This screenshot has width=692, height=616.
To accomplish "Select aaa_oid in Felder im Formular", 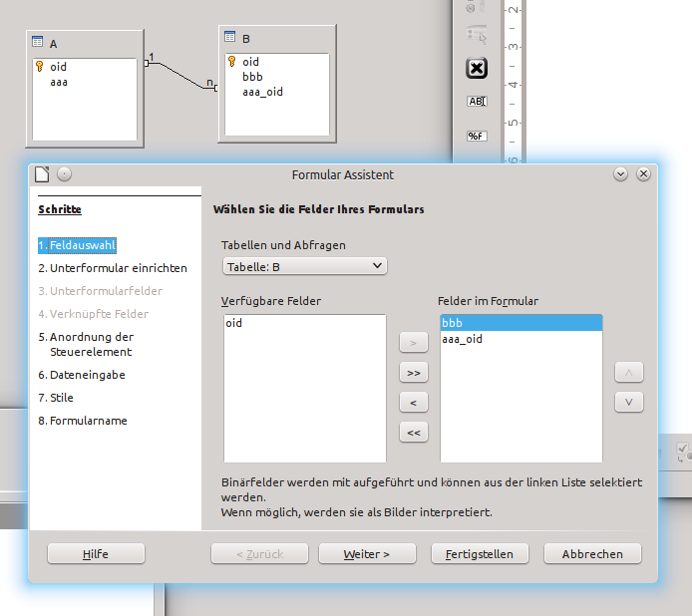I will (521, 339).
